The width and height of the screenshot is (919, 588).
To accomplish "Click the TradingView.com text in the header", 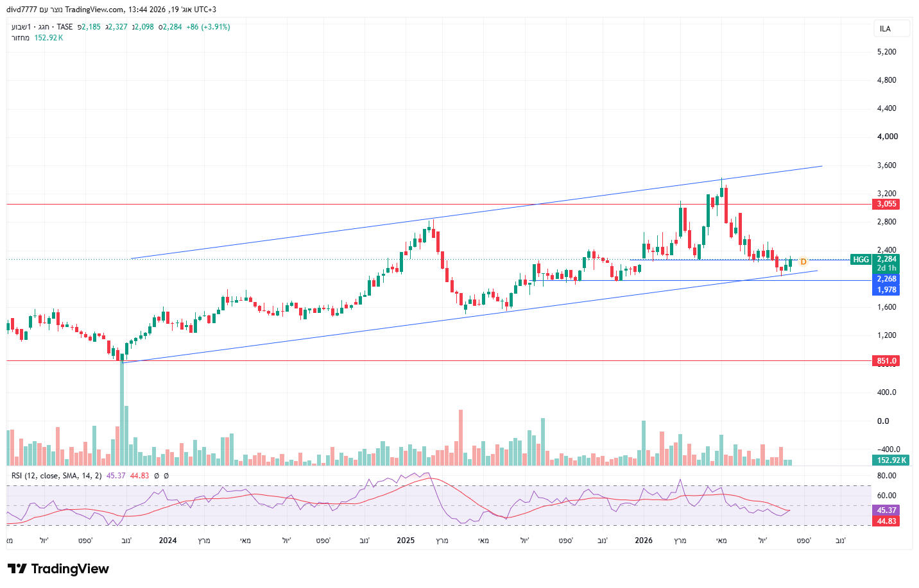I will coord(94,10).
